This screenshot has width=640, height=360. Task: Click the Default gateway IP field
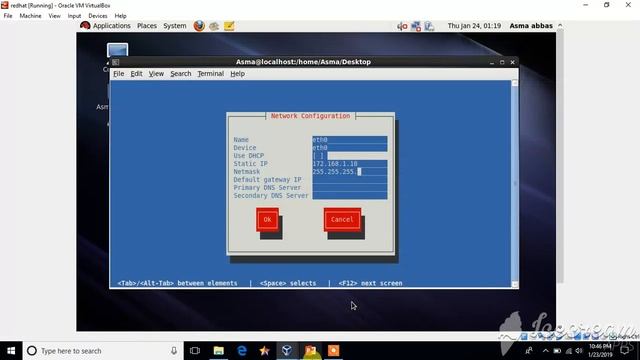pos(350,180)
